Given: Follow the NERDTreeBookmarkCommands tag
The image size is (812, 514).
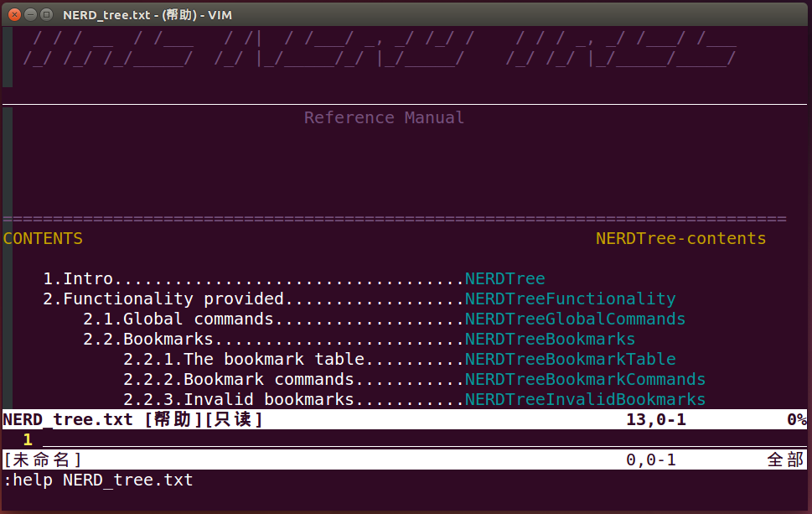Looking at the screenshot, I should click(x=585, y=380).
